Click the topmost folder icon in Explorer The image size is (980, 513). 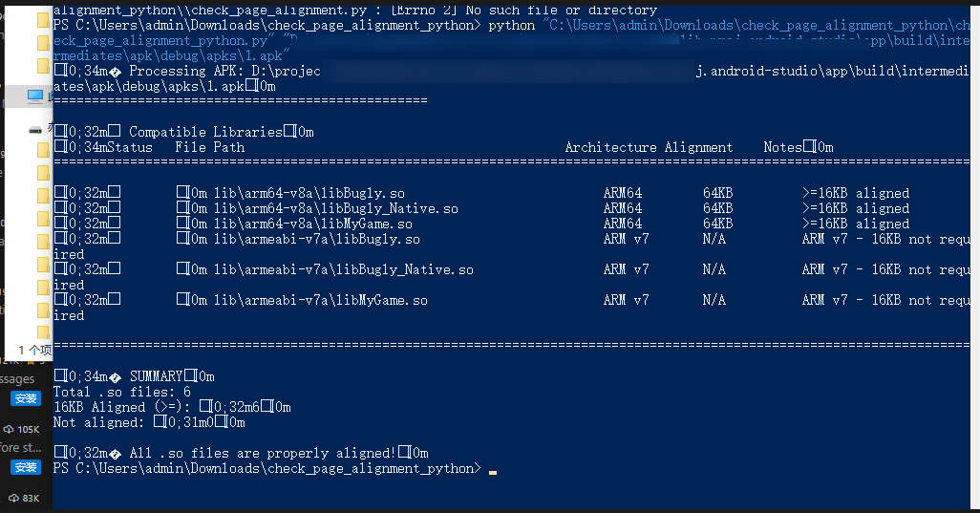click(x=44, y=19)
